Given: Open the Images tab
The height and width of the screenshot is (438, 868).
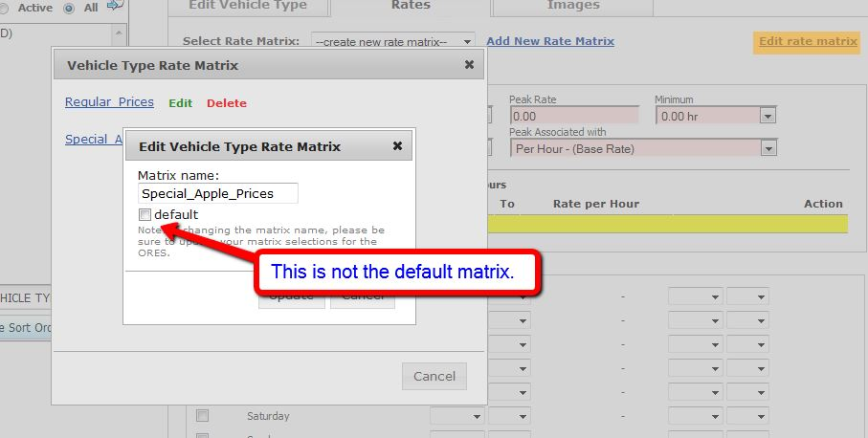Looking at the screenshot, I should click(x=572, y=6).
